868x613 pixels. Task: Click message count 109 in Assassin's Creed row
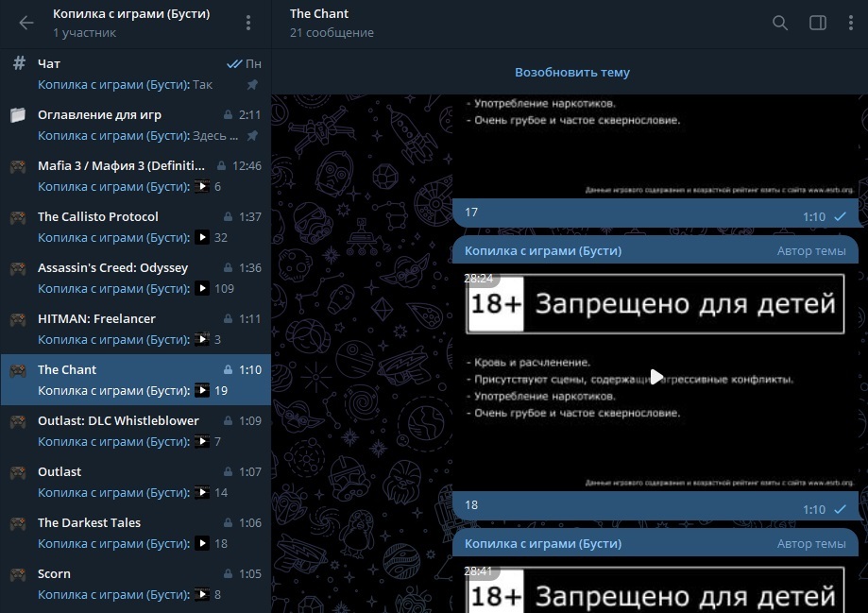[224, 288]
